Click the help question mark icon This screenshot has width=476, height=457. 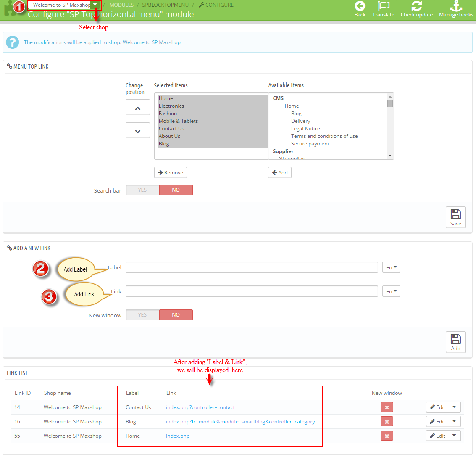(13, 42)
